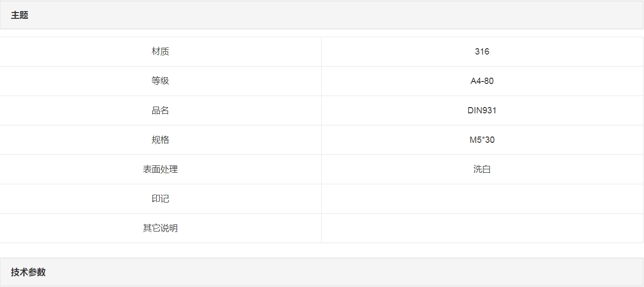This screenshot has height=287, width=644.
Task: Click blank right side of 技术参数 header bar
Action: tap(434, 272)
